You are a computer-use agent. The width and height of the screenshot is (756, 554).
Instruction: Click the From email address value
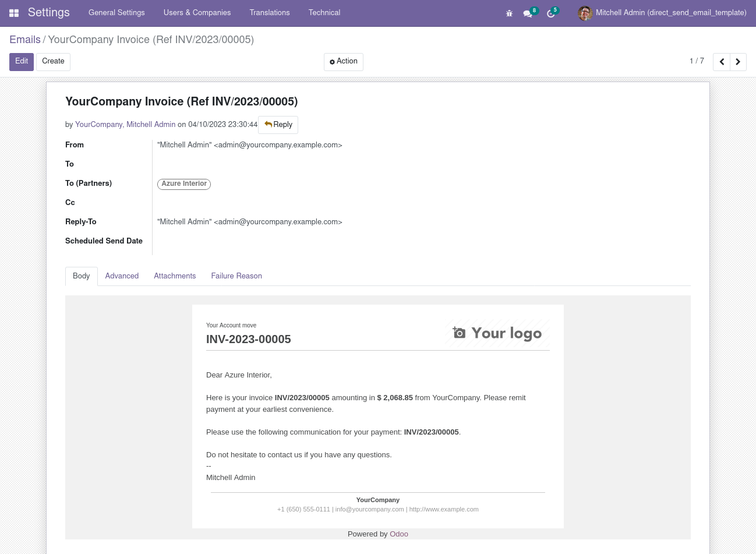pyautogui.click(x=250, y=145)
